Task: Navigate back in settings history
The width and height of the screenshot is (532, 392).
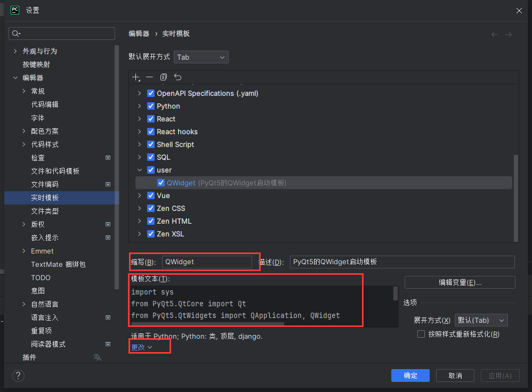Action: click(x=495, y=35)
